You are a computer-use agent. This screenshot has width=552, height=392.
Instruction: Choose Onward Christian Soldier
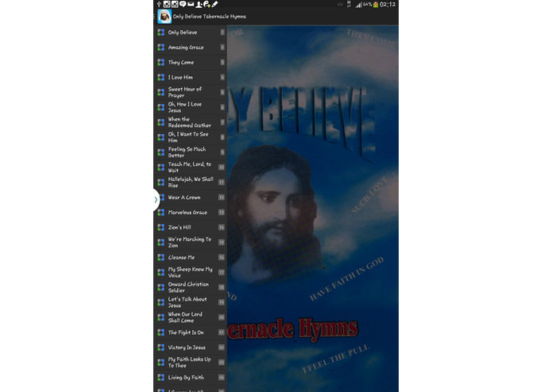click(x=190, y=287)
